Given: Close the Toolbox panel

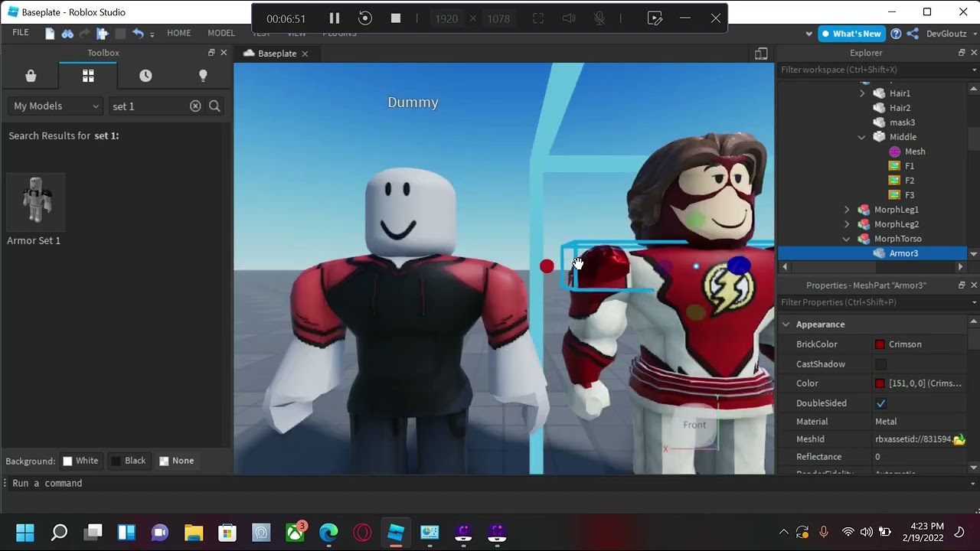Looking at the screenshot, I should (x=224, y=53).
